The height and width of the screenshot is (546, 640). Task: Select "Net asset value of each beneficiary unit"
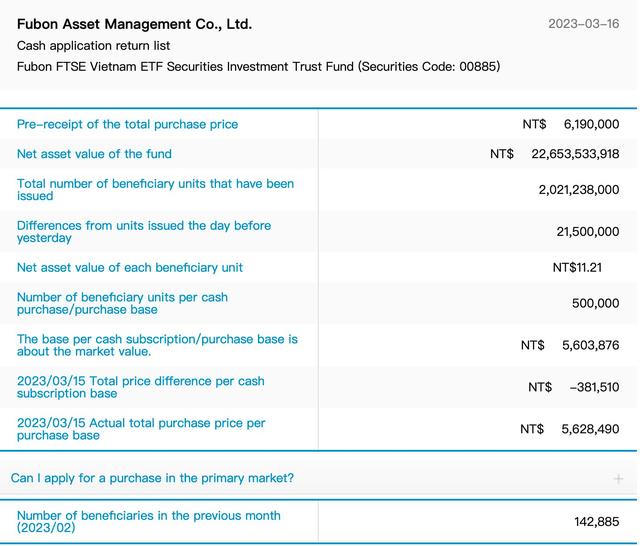coord(130,267)
